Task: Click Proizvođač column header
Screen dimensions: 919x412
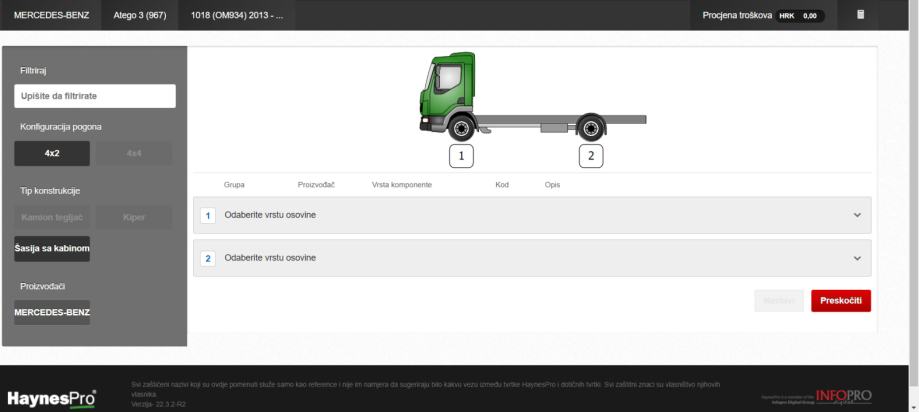Action: pyautogui.click(x=316, y=185)
